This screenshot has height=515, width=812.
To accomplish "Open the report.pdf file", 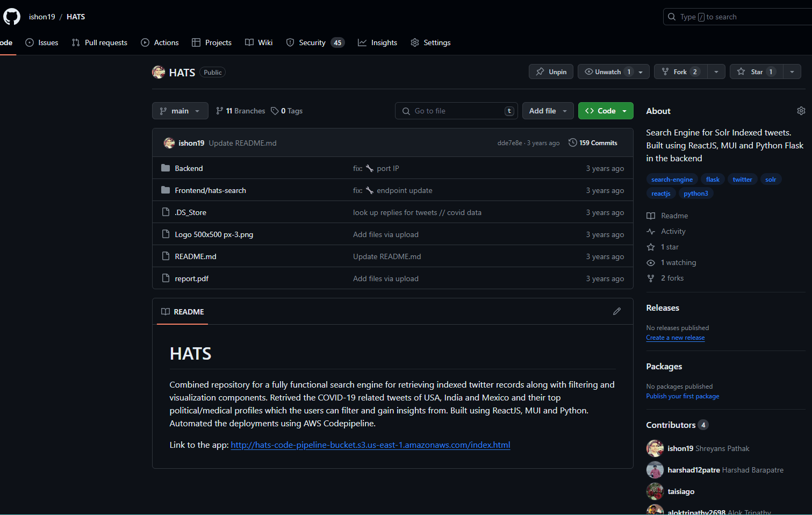I will [x=191, y=278].
